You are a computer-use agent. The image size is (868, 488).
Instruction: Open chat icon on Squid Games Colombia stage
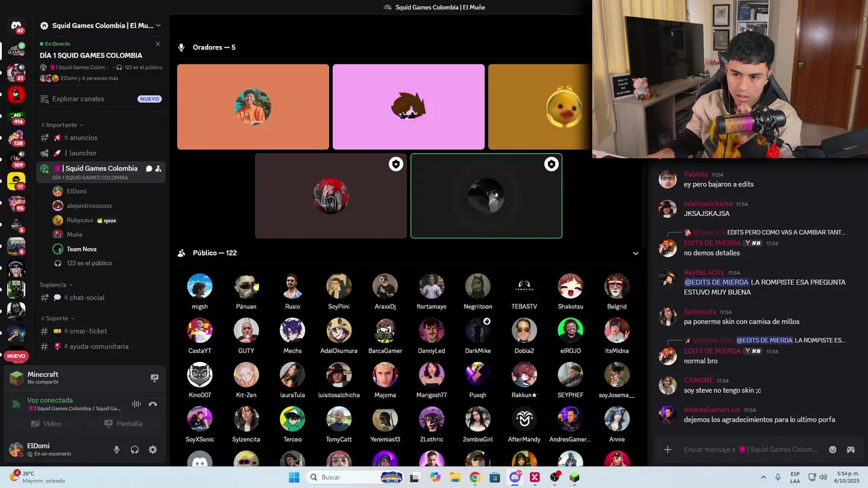[149, 169]
